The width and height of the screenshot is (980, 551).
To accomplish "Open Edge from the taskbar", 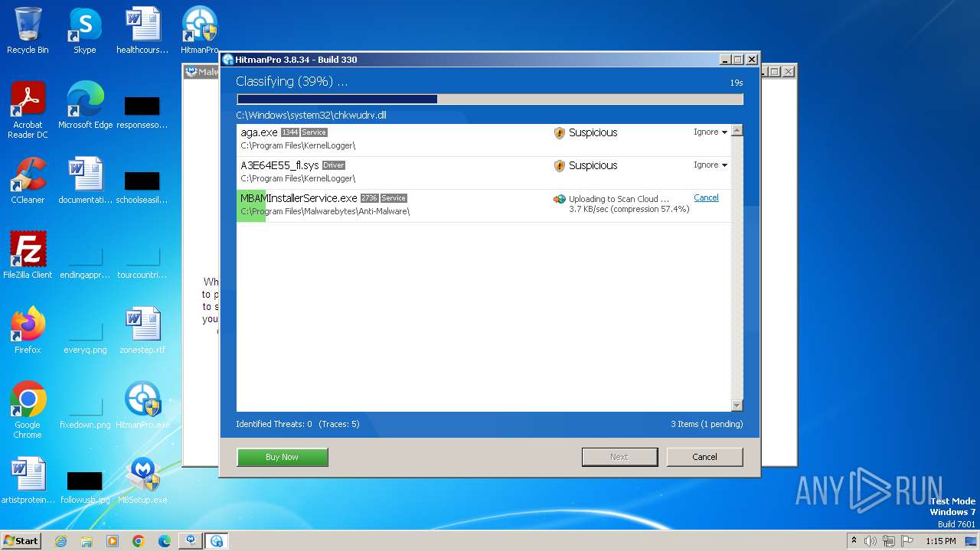I will coord(165,541).
